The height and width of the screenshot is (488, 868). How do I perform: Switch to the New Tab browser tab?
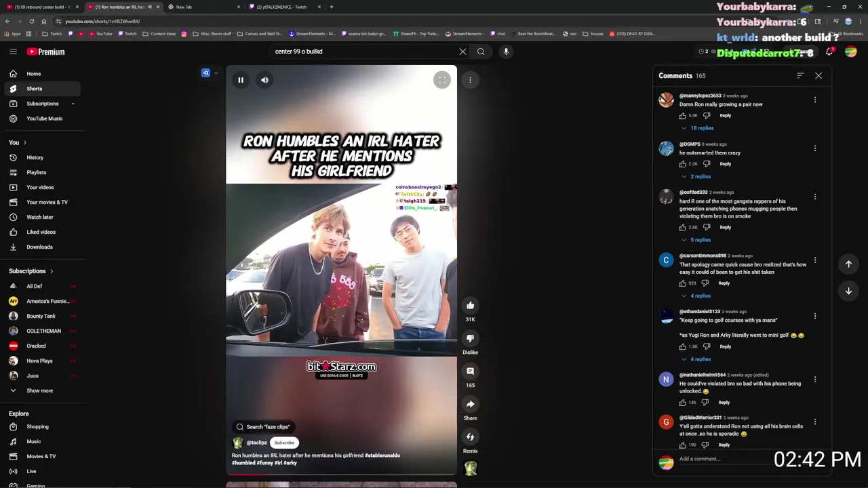[x=202, y=7]
